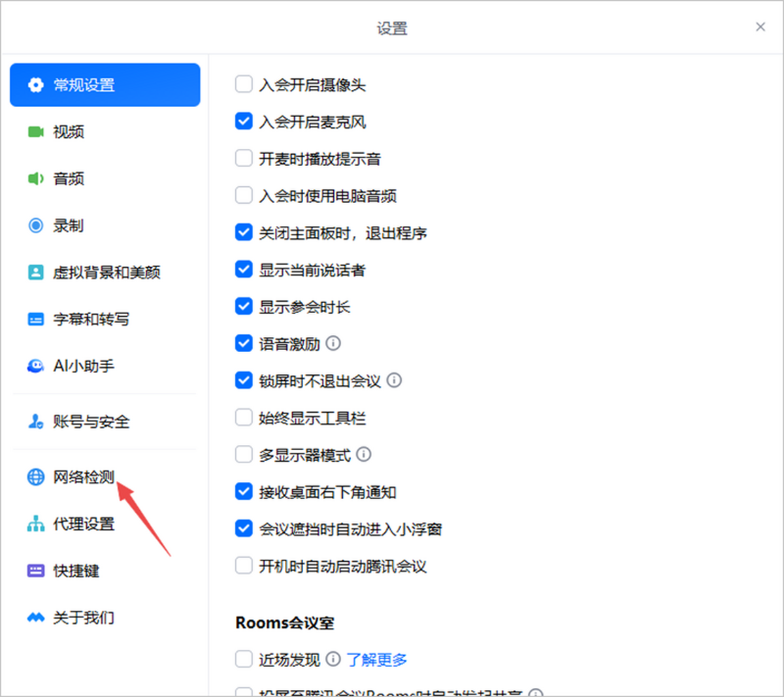Close the 设置 dialog
This screenshot has width=784, height=697.
pos(760,27)
